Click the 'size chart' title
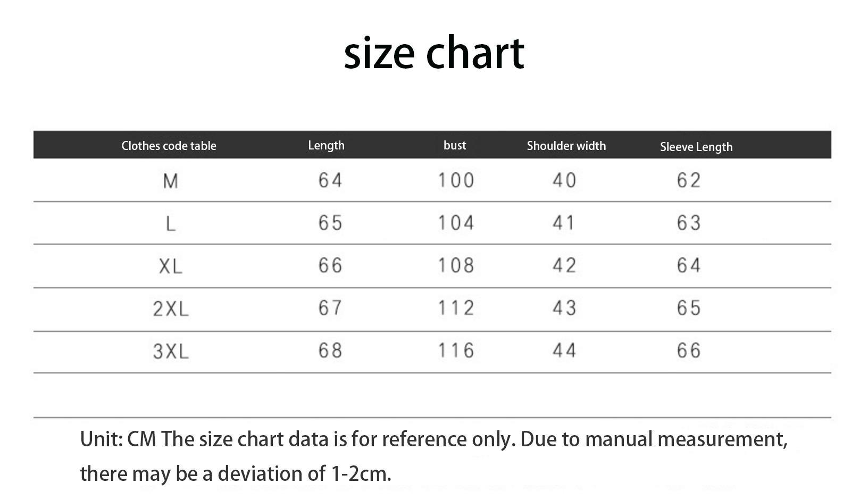The height and width of the screenshot is (500, 868). click(434, 53)
